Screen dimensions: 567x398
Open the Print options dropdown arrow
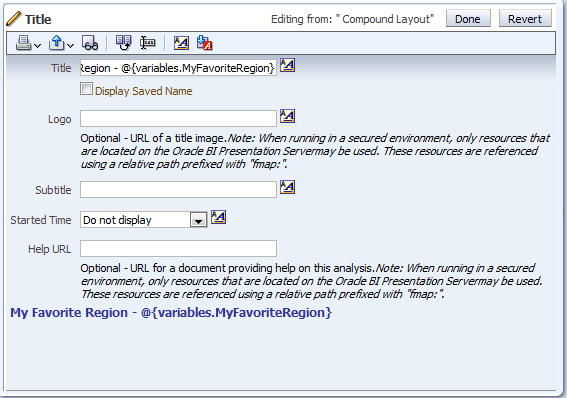pos(37,45)
